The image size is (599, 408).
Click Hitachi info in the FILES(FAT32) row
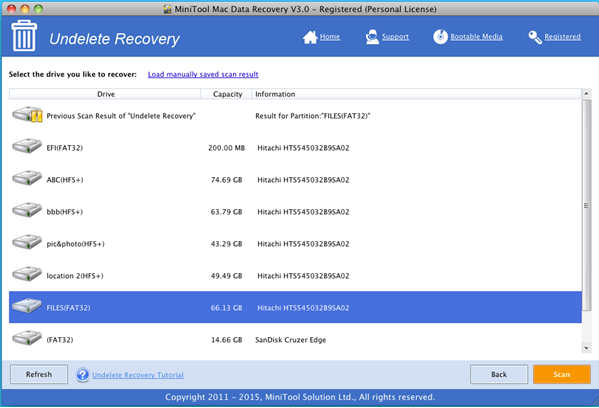(303, 308)
